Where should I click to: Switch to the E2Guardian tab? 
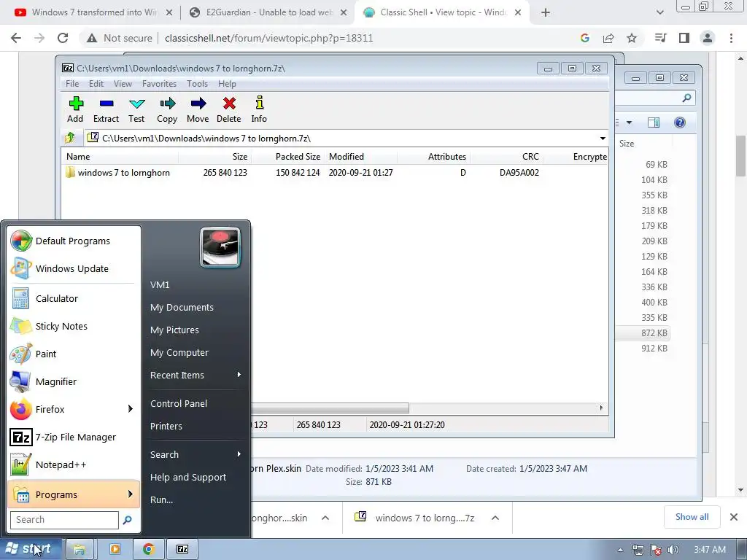coord(268,12)
